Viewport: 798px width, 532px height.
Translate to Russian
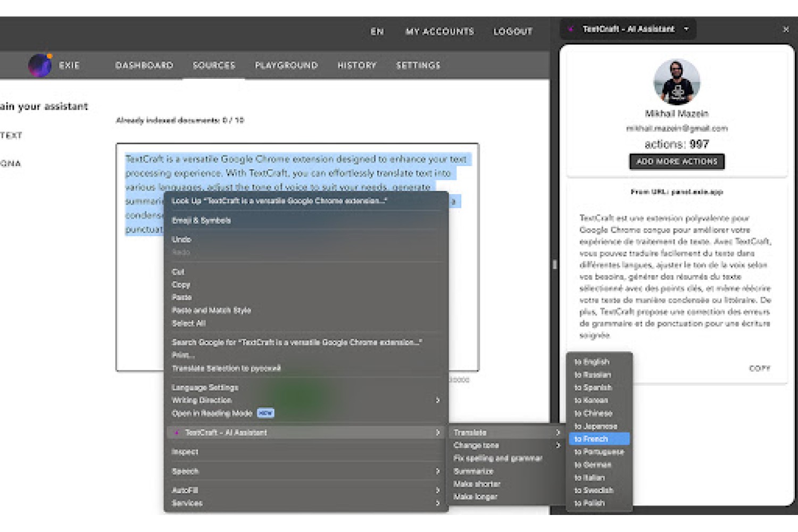coord(600,375)
